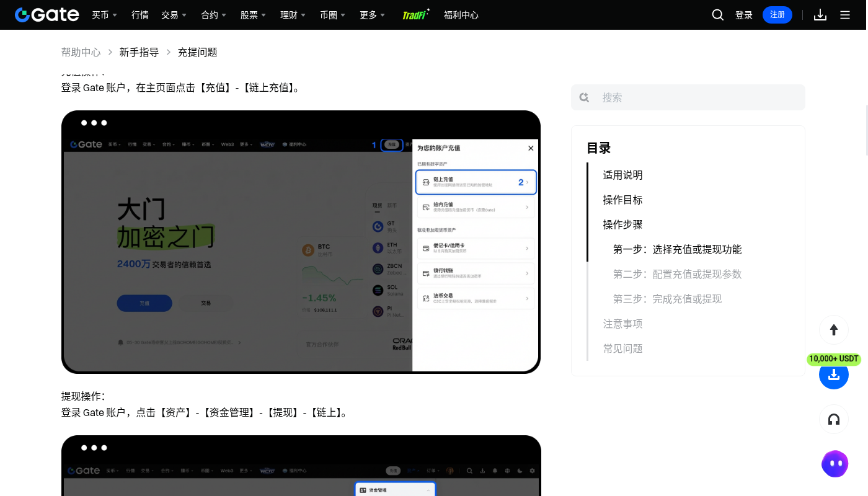Open the 福利中心 menu item
The image size is (868, 496).
click(461, 15)
